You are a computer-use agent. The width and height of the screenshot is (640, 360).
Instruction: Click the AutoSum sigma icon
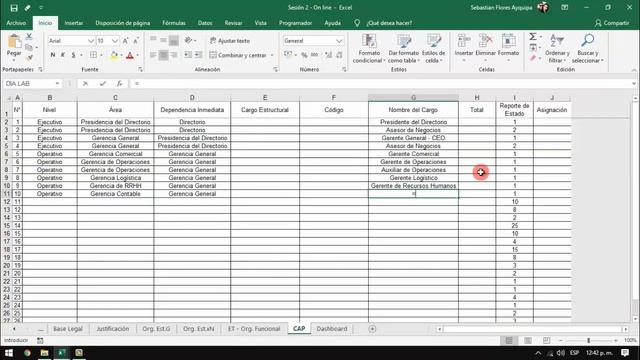533,37
